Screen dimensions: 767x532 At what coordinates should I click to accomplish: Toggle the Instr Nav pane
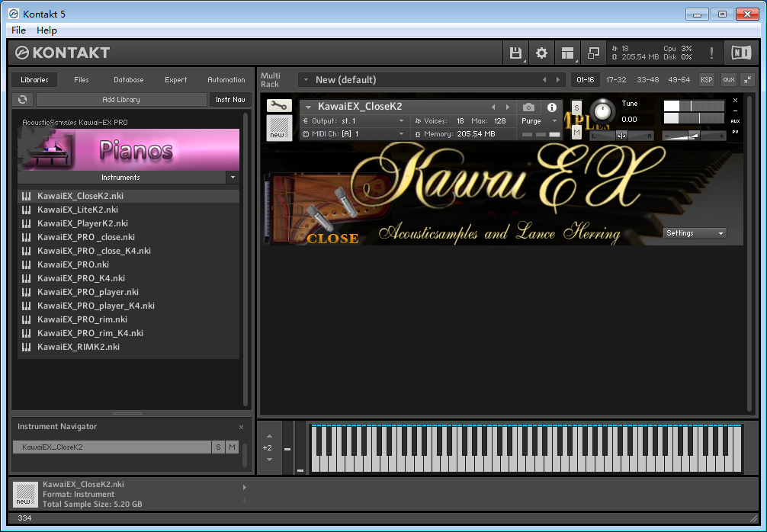pos(230,99)
